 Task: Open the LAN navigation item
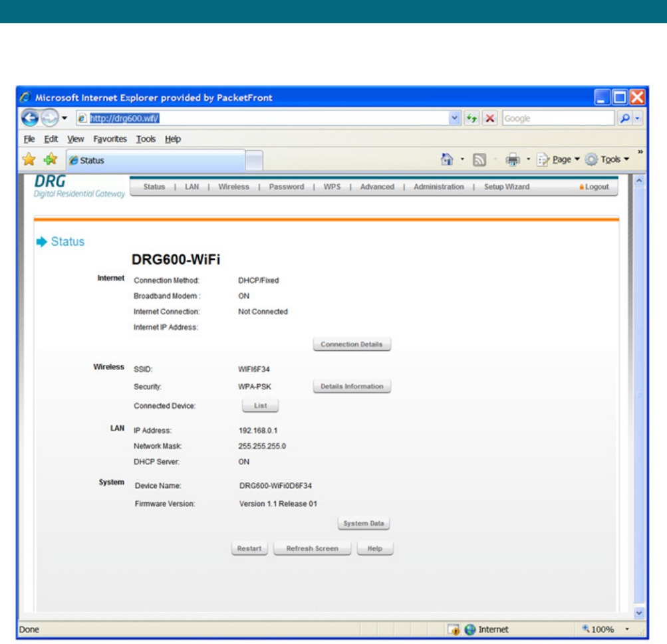192,187
